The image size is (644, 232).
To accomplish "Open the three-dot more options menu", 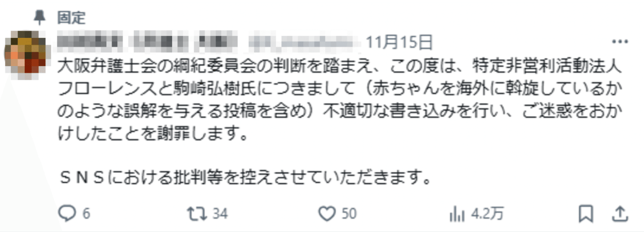I will coord(620,42).
